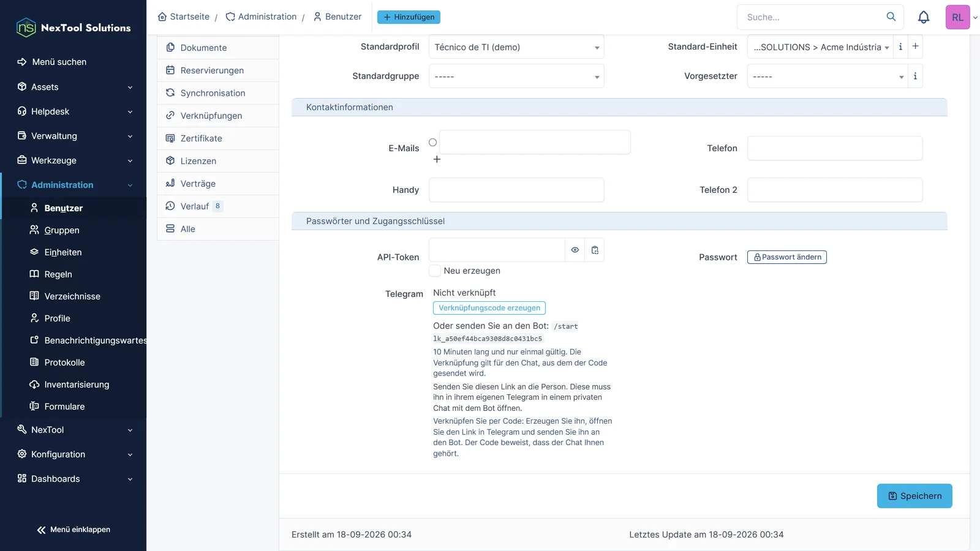Click info icon beside Standard-Einheit

tap(900, 47)
